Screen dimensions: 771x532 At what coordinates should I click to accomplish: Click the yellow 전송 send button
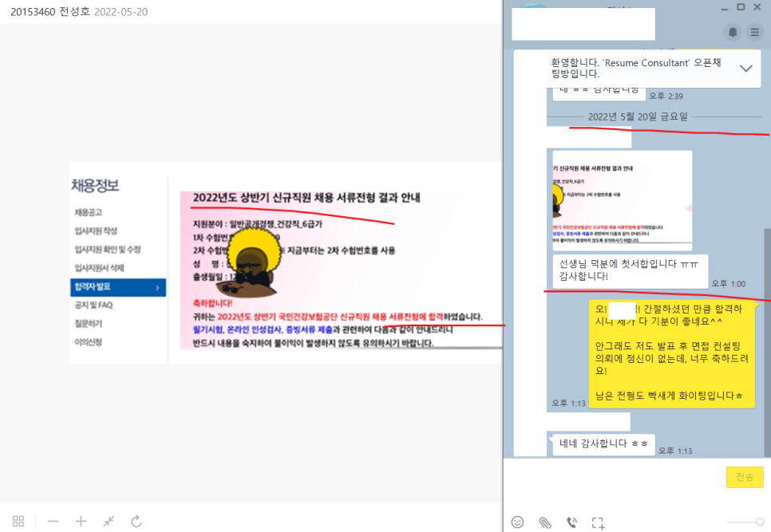745,477
